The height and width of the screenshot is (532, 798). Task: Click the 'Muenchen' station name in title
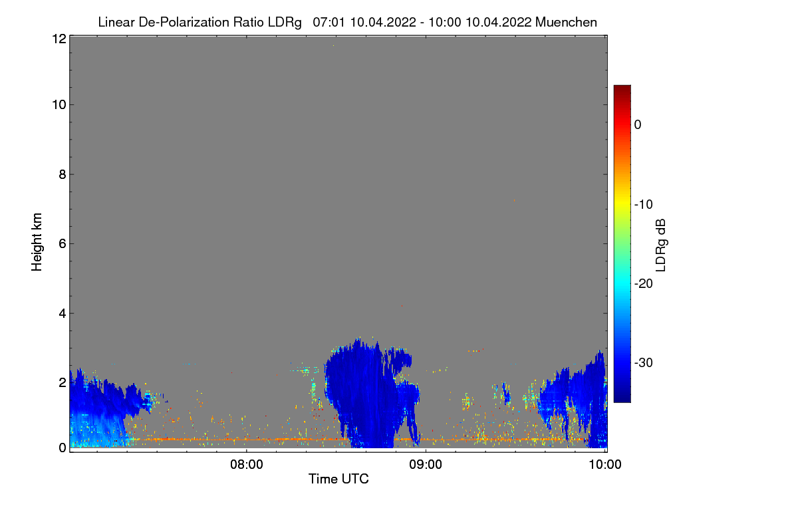point(566,22)
